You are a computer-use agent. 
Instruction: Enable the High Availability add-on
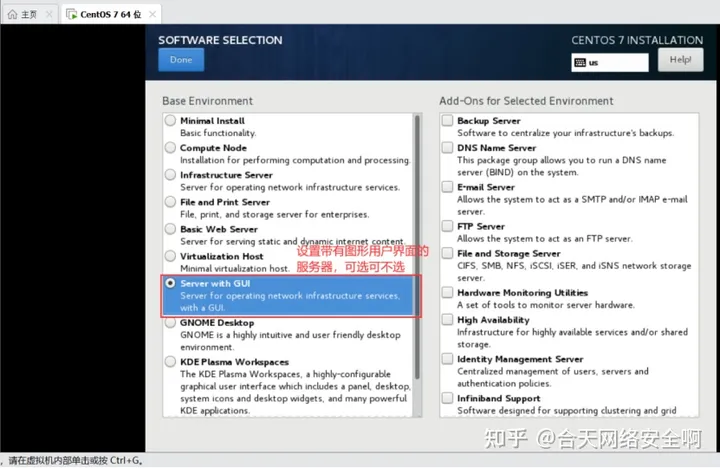click(x=447, y=320)
